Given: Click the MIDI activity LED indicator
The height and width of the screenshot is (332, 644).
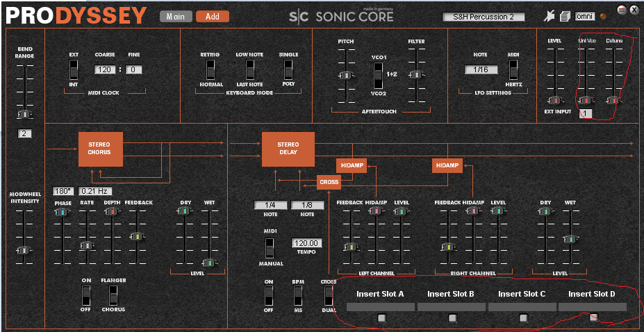Looking at the screenshot, I should (x=603, y=15).
